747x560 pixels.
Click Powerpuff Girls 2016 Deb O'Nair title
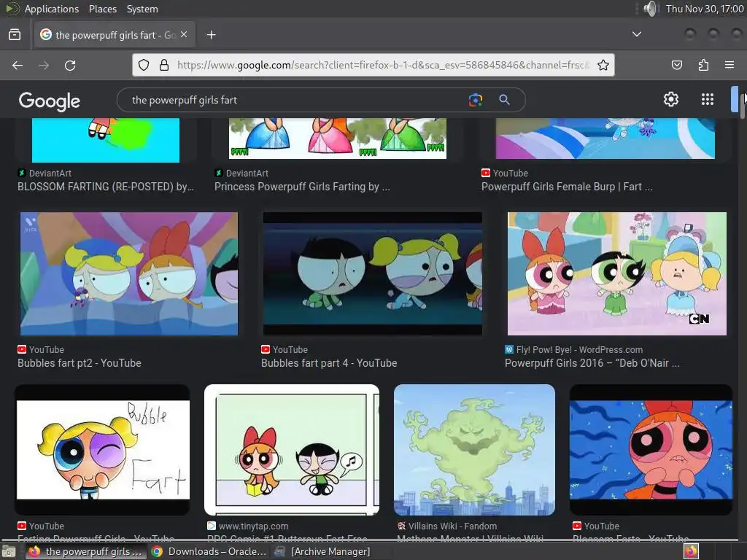pos(592,363)
